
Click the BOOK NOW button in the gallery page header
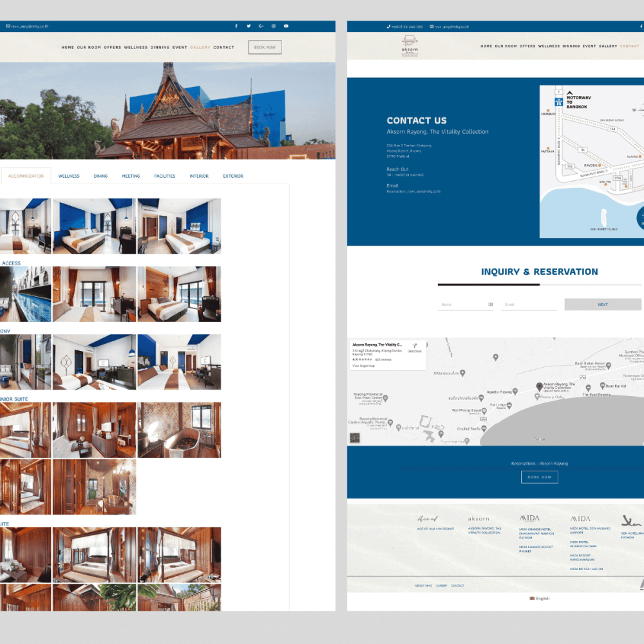coord(265,47)
